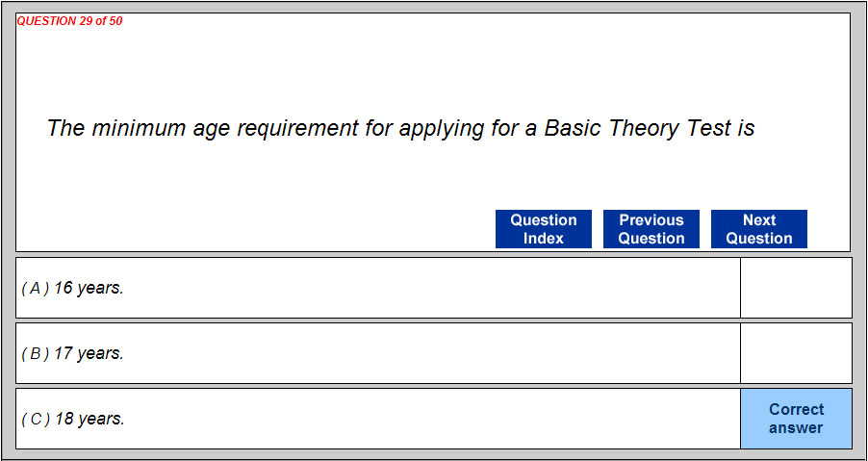The height and width of the screenshot is (461, 868).
Task: Go to the Previous Question
Action: pos(651,229)
